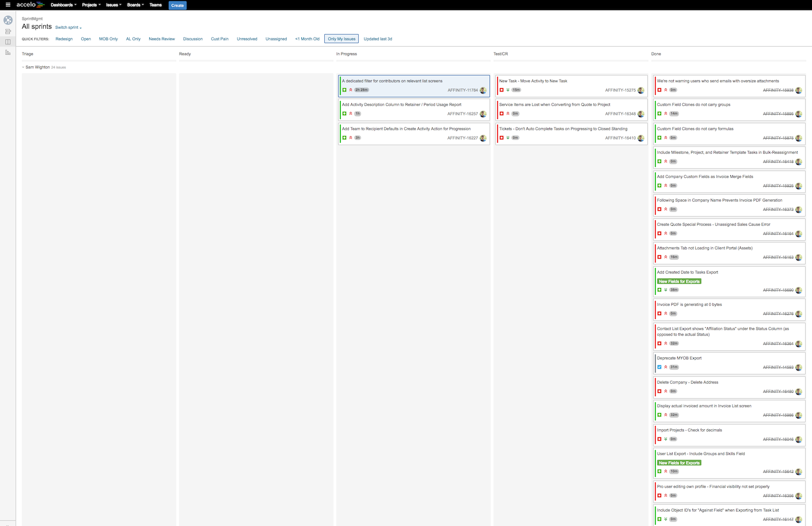812x526 pixels.
Task: Click the red priority arrows on AFFINITY-16257
Action: pos(351,113)
